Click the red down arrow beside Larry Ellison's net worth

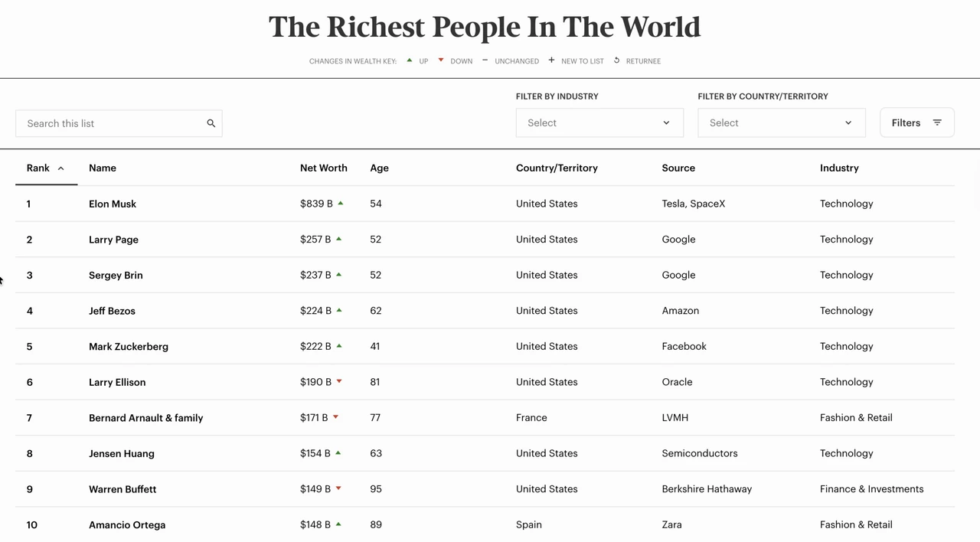pos(339,381)
